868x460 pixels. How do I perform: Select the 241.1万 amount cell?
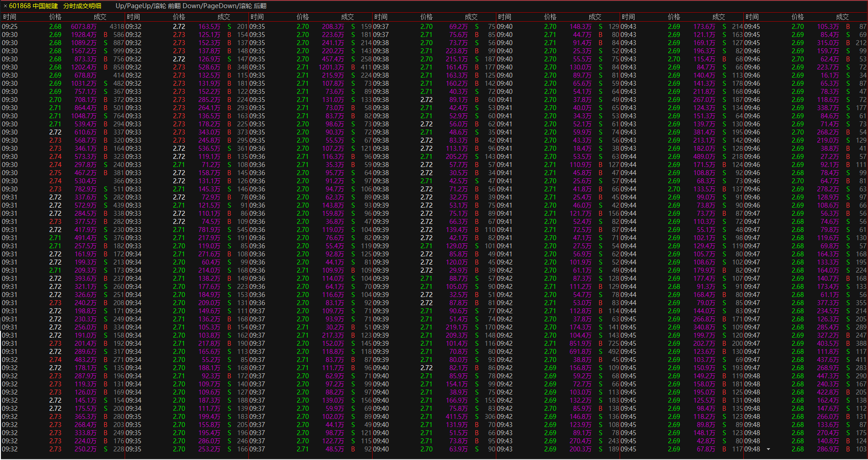333,43
